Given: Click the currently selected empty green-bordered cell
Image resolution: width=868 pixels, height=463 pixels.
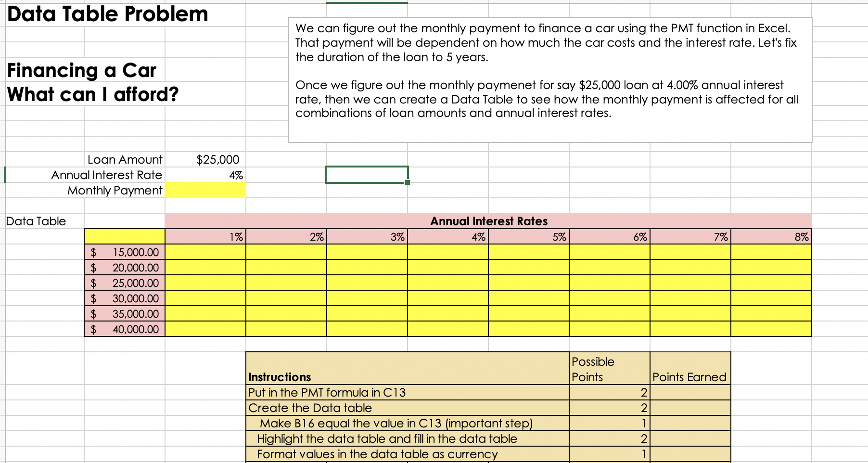Looking at the screenshot, I should tap(367, 175).
